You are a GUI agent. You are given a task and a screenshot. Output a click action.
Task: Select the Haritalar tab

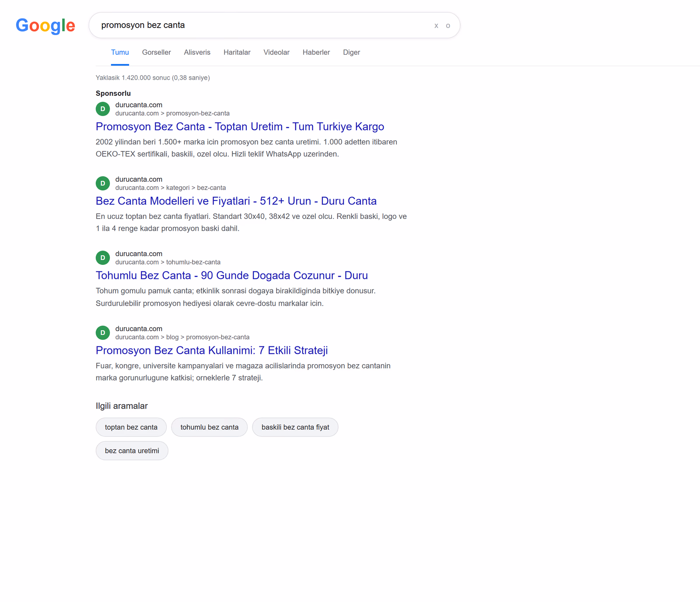click(237, 53)
